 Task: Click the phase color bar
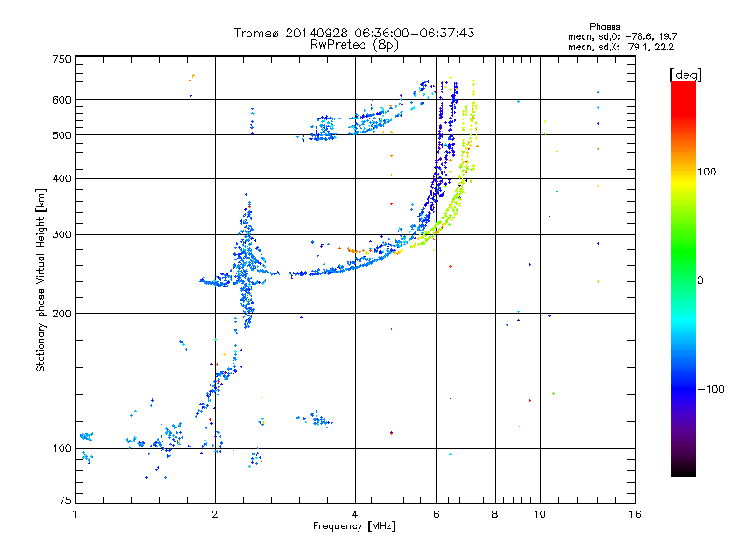tap(684, 278)
